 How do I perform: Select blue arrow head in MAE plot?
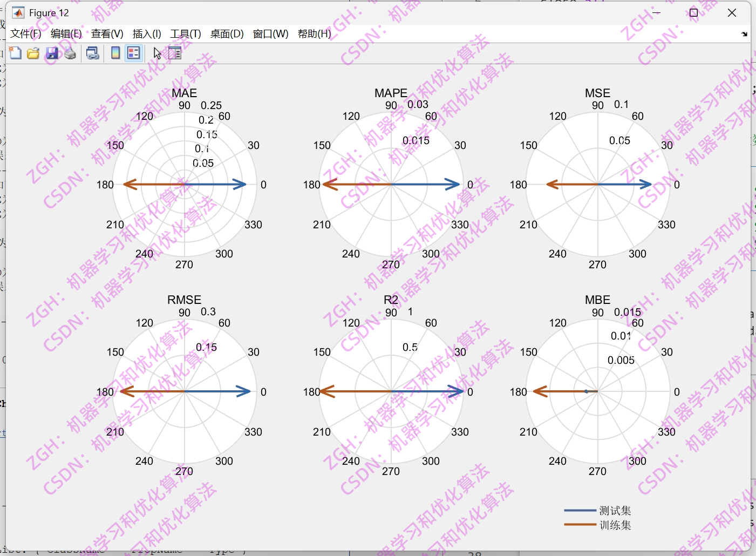click(x=240, y=185)
